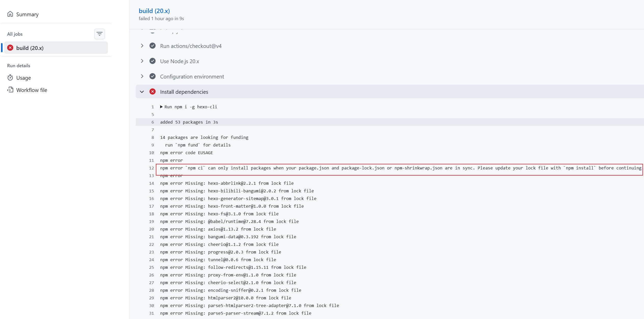Open the Usage run details link
644x319 pixels.
[x=23, y=78]
